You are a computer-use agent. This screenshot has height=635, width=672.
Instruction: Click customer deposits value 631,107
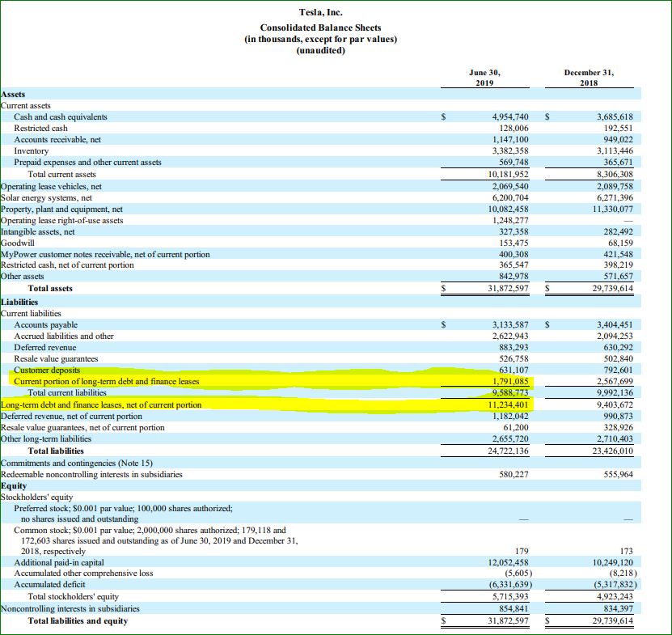coord(514,370)
